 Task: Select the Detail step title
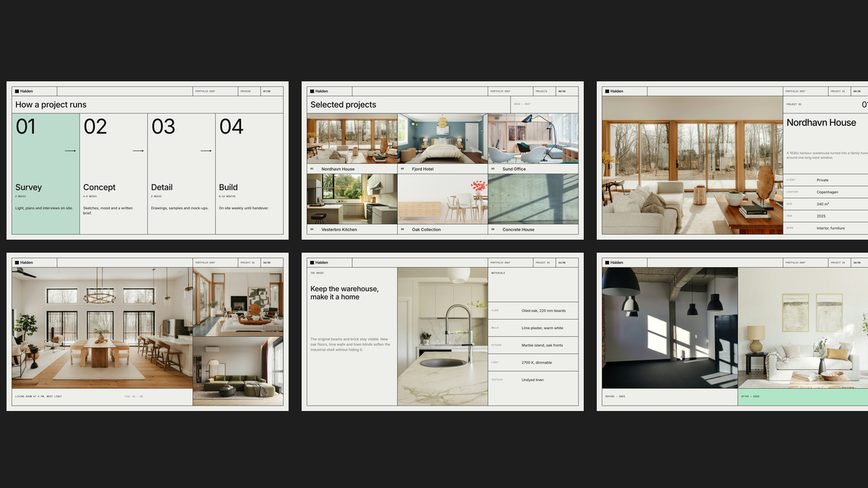pos(161,187)
